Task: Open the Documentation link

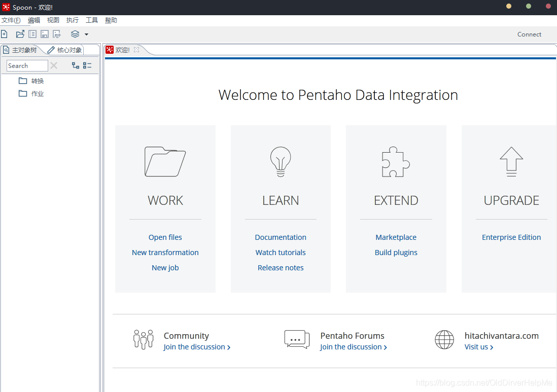Action: (x=281, y=237)
